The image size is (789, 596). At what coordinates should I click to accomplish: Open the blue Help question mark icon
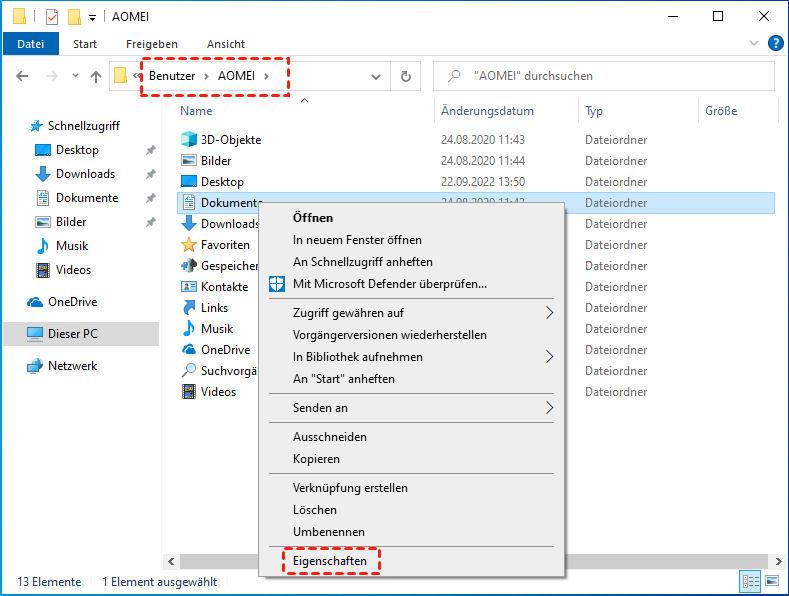775,43
